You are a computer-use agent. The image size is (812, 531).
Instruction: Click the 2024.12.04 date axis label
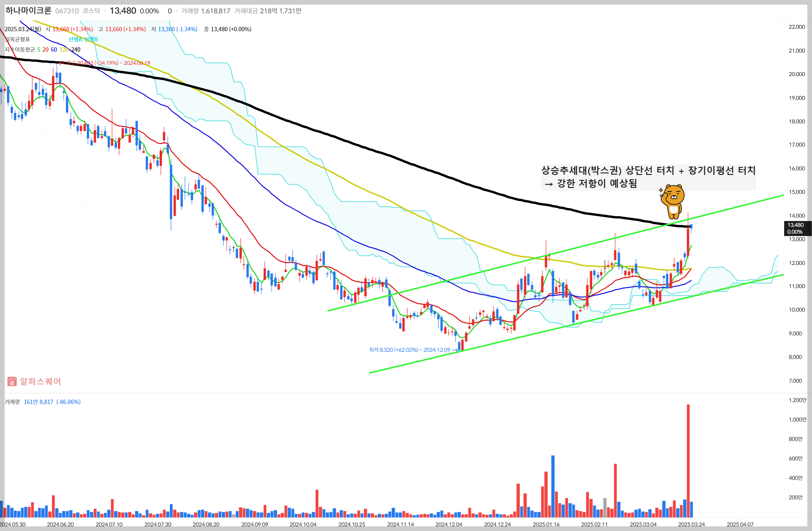(x=449, y=524)
